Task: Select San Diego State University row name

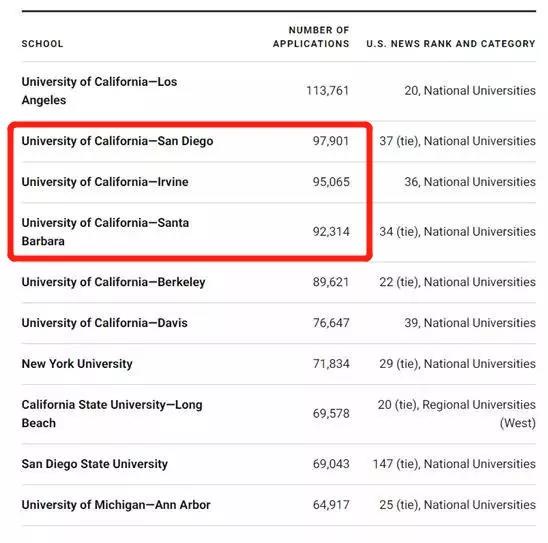Action: pyautogui.click(x=95, y=464)
